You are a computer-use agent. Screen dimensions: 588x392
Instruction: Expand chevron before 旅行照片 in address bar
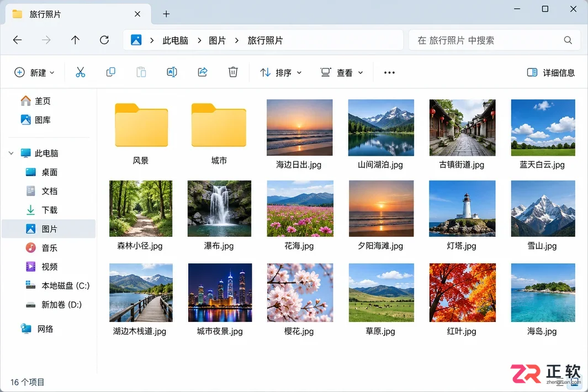(x=237, y=40)
